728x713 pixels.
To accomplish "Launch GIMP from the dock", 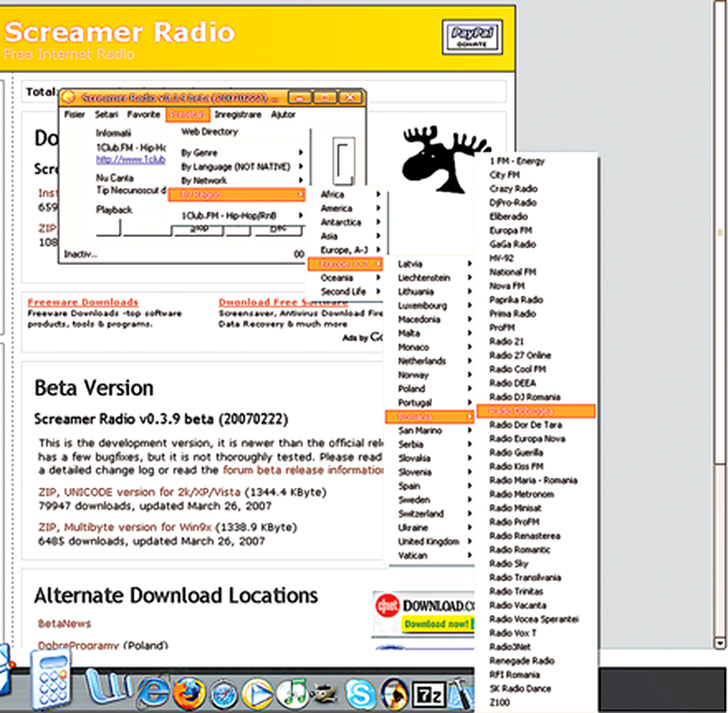I will coord(323,694).
